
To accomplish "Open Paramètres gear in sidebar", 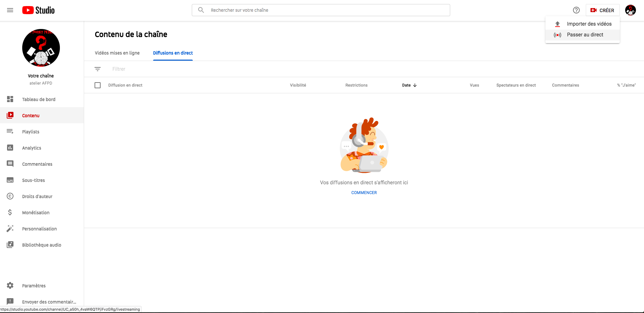I will click(x=10, y=285).
